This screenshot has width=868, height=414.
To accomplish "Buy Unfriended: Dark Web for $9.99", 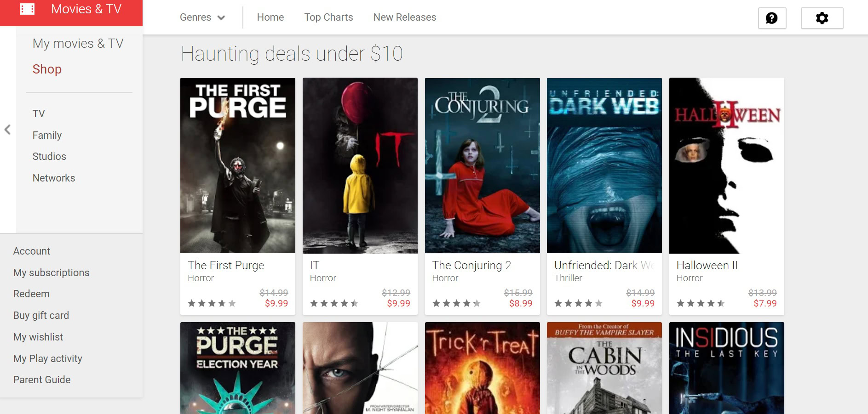I will [643, 303].
